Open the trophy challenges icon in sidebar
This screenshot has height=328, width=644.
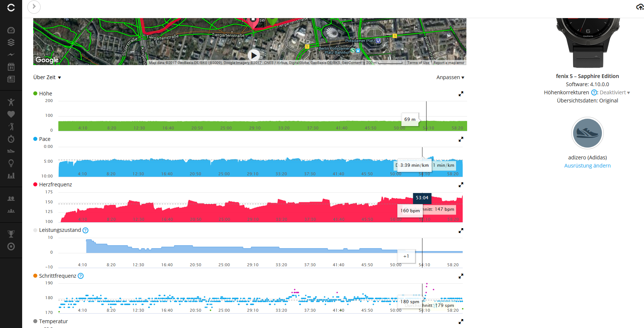tap(11, 234)
